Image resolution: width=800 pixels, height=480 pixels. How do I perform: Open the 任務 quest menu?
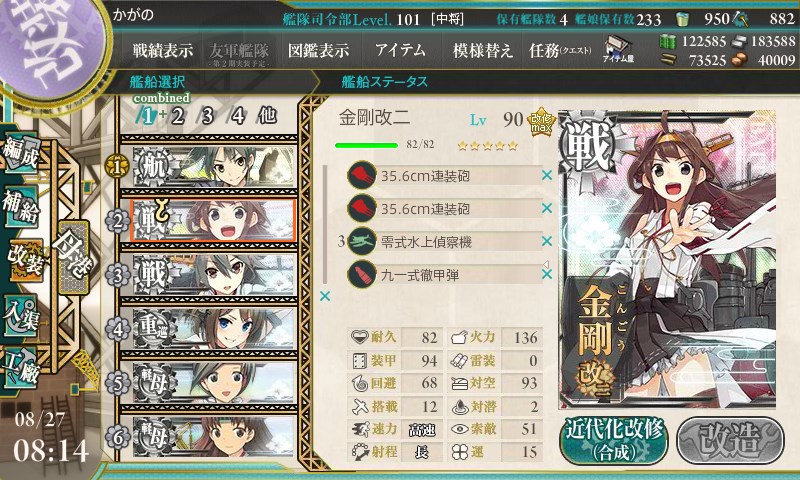(560, 50)
